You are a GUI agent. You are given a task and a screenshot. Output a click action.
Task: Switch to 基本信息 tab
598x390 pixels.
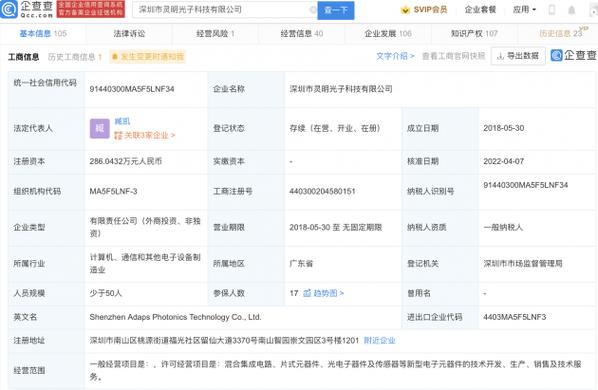pos(43,34)
